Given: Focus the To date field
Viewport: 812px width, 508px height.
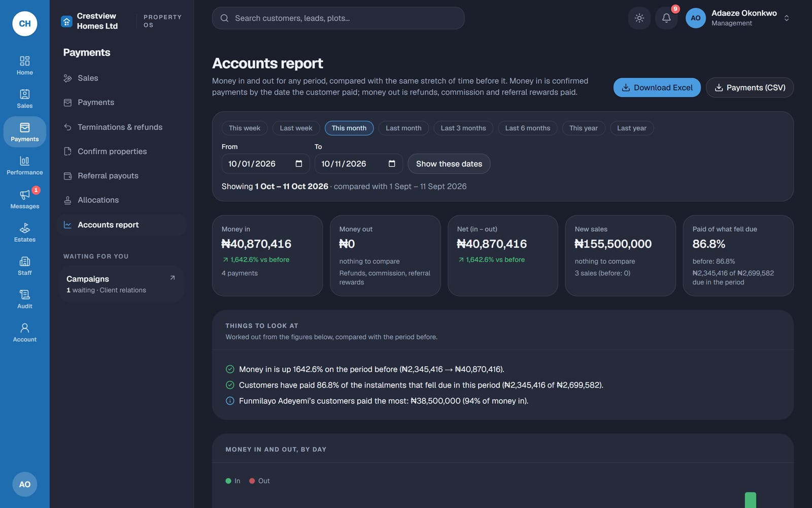Looking at the screenshot, I should click(358, 164).
